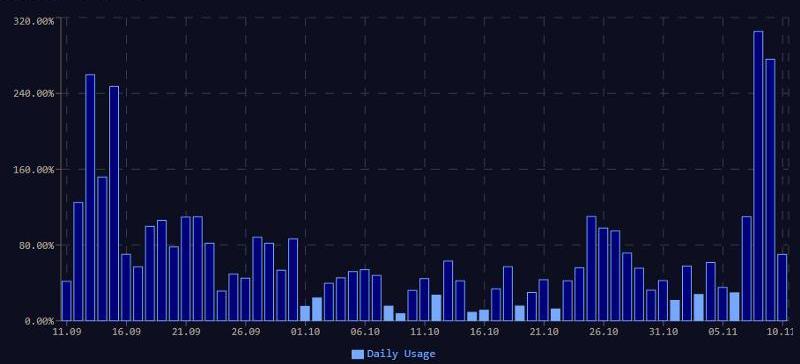Toggle the Daily Usage legend label
800x364 pixels.
click(x=401, y=354)
